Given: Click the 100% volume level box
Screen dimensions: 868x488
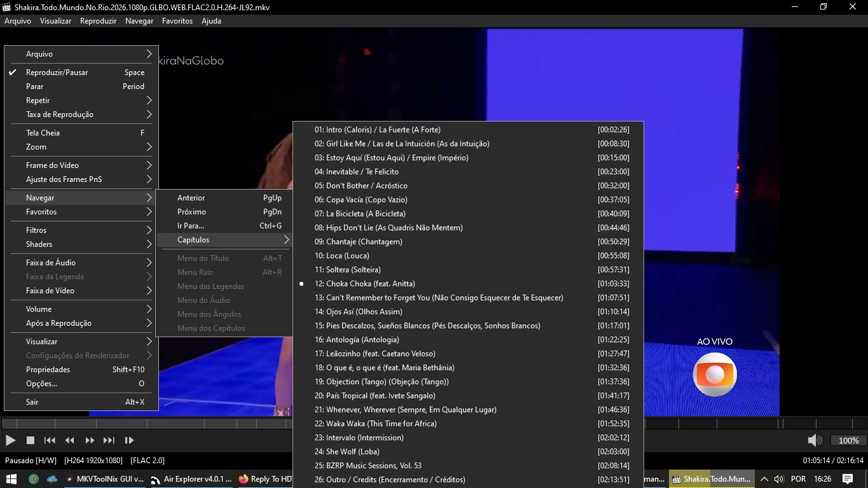Looking at the screenshot, I should (848, 440).
